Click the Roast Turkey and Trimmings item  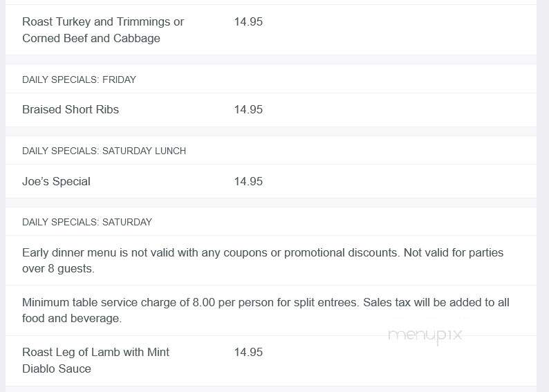pyautogui.click(x=103, y=30)
